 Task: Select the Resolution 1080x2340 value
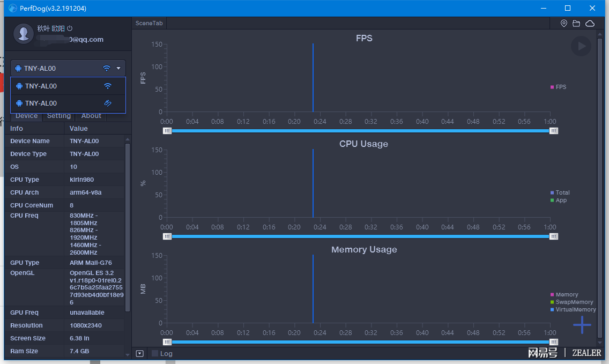pos(85,325)
